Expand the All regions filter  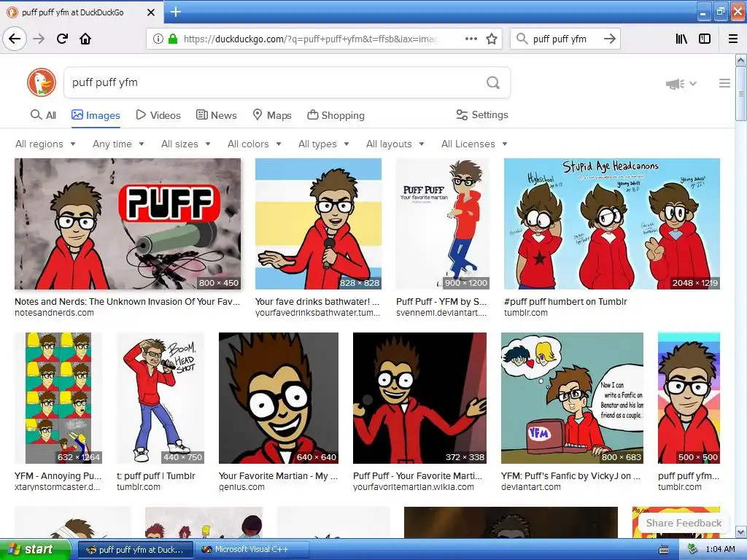click(x=45, y=144)
